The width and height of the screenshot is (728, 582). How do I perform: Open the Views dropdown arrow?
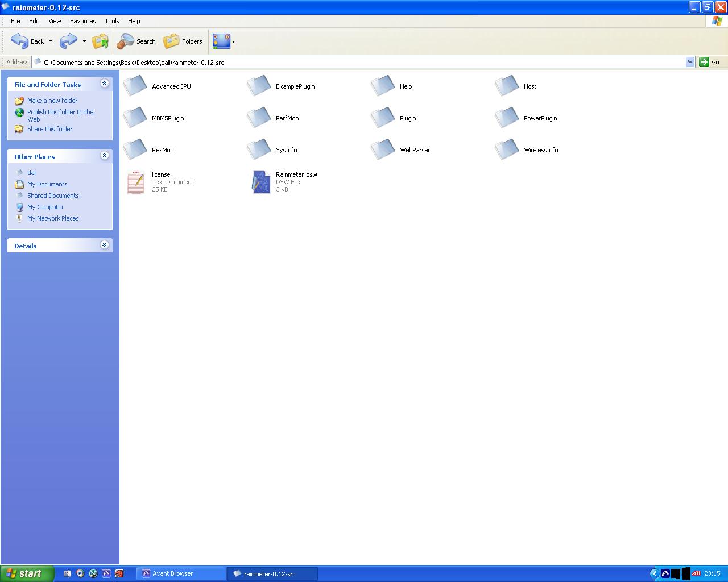click(x=234, y=41)
